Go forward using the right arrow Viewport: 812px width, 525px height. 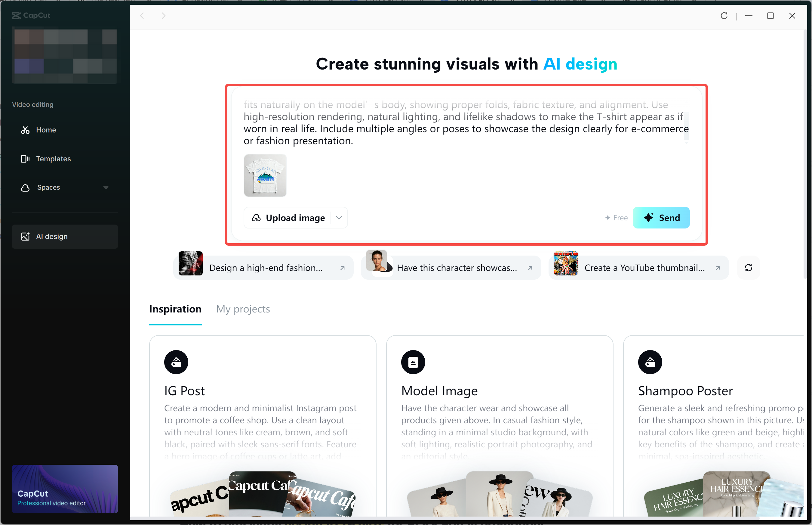(164, 16)
